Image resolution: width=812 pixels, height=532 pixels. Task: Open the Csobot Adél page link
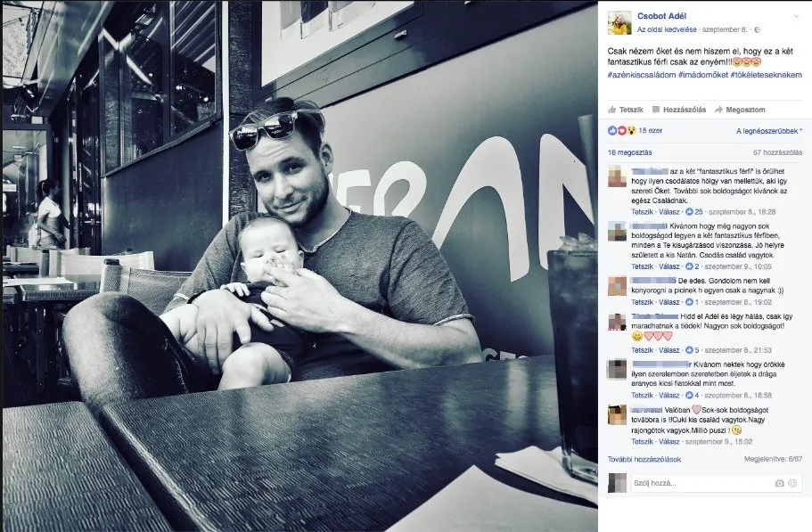662,16
